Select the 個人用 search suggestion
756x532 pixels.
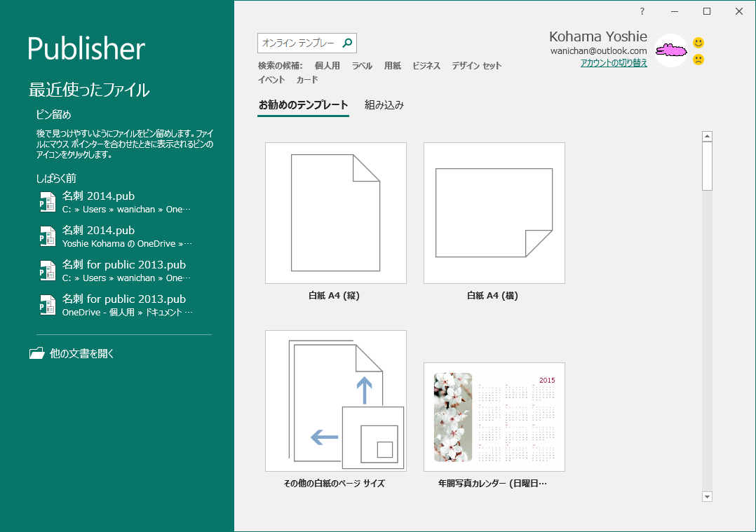click(328, 66)
